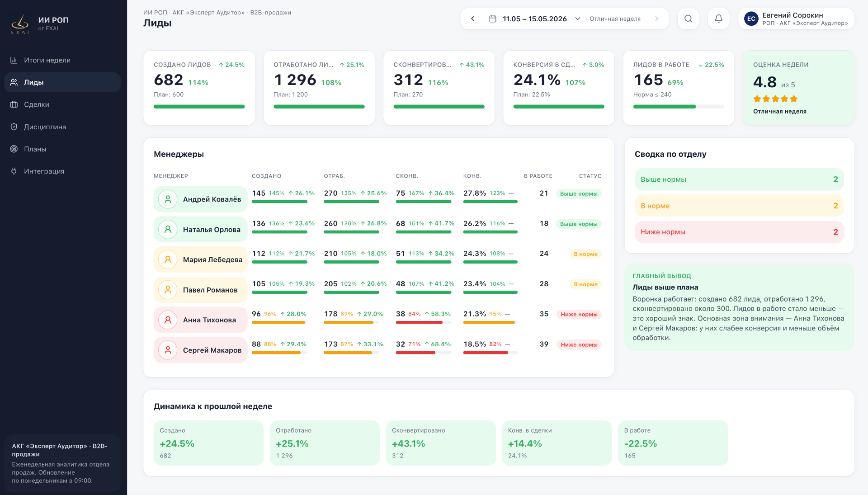Click Мария Лебедева avatar icon
Image resolution: width=868 pixels, height=495 pixels.
pyautogui.click(x=168, y=259)
